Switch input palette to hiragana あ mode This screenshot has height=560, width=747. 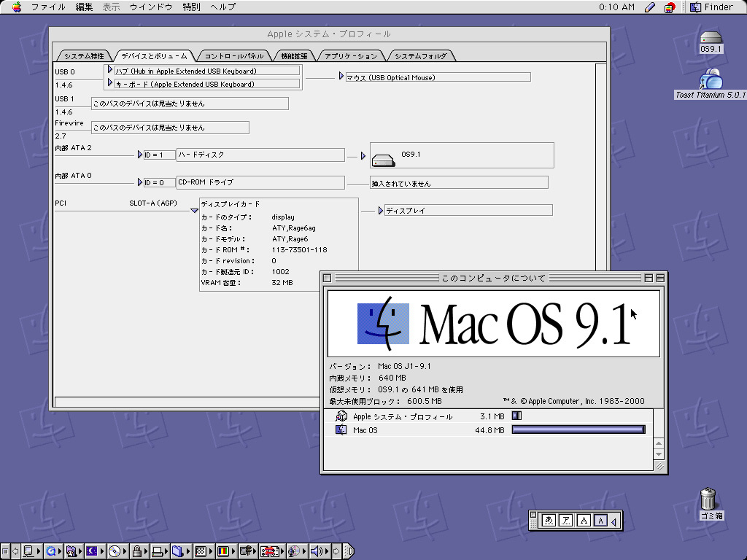549,521
